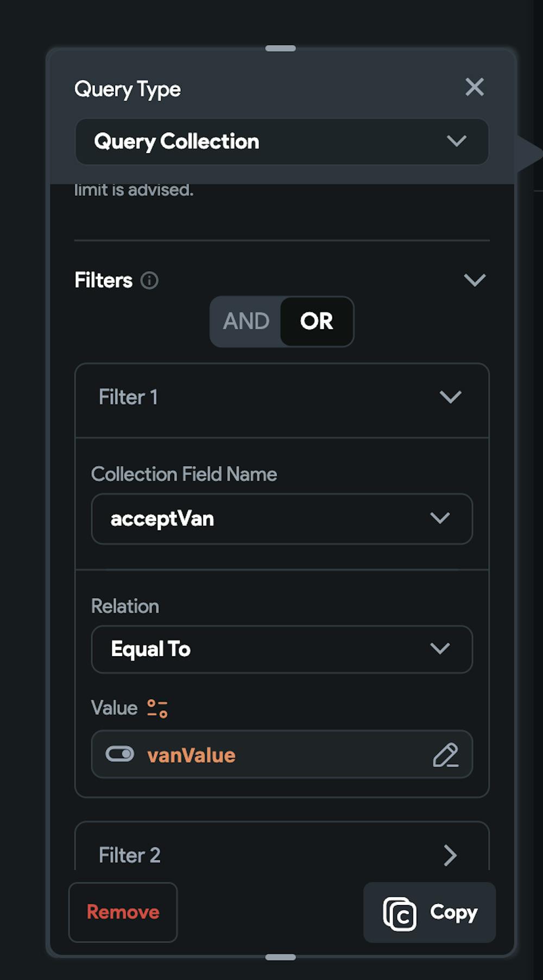Open the Query Collection dropdown
This screenshot has height=980, width=543.
[x=281, y=142]
